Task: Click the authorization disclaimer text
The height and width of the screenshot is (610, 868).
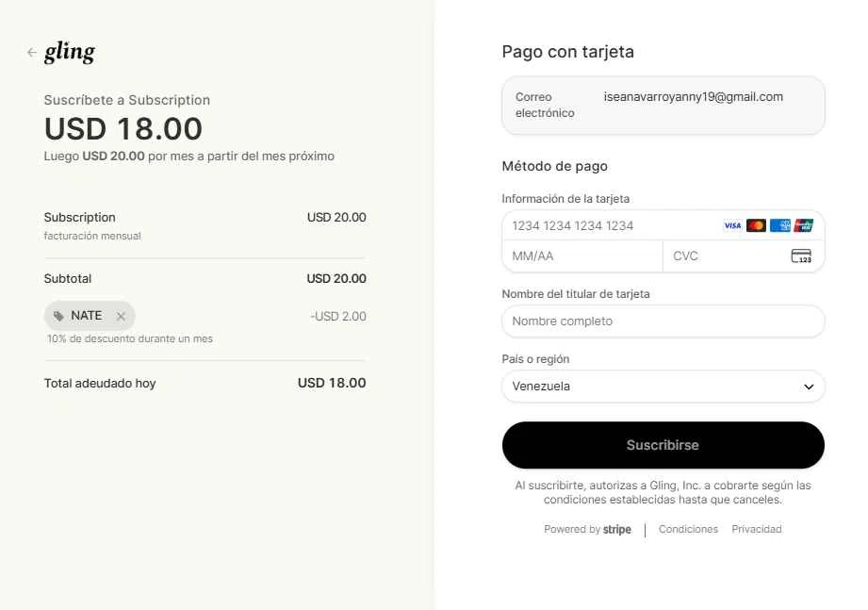Action: click(x=663, y=492)
